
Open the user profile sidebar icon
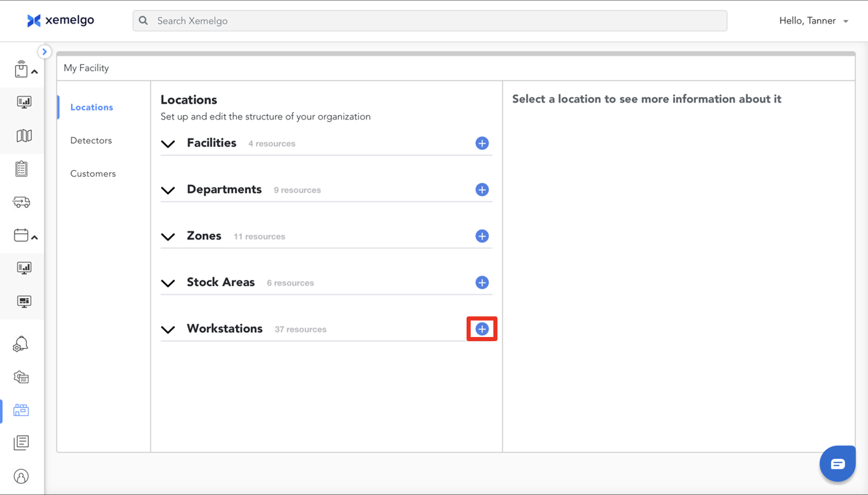tap(21, 476)
